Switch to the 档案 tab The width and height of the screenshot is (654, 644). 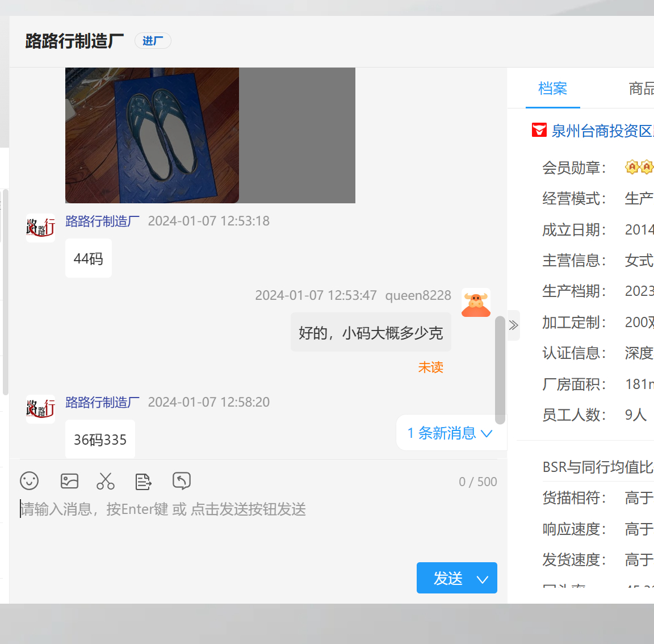pos(552,89)
